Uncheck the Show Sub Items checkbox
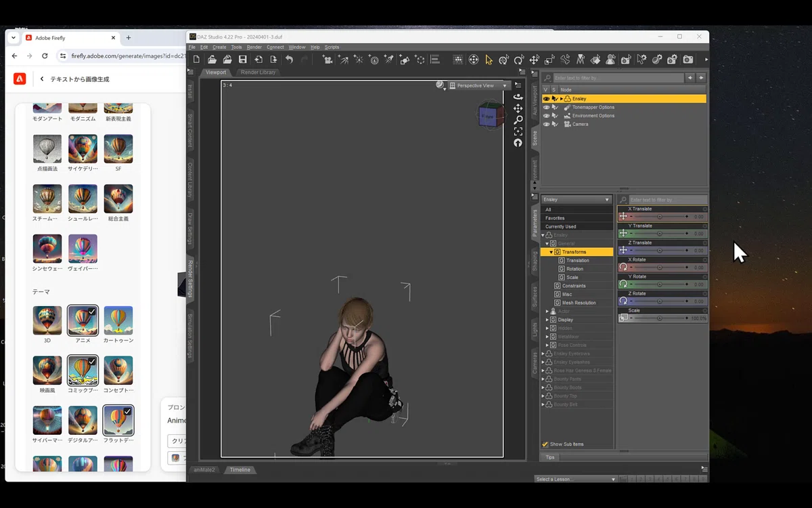 tap(545, 444)
